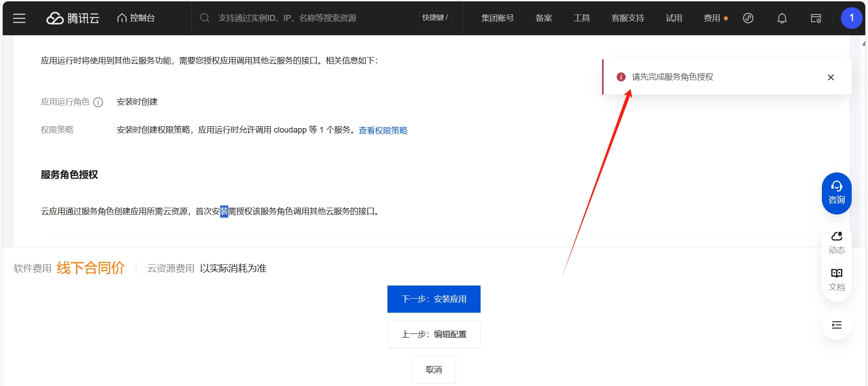868x386 pixels.
Task: Open the calendar settings icon in header
Action: click(x=816, y=18)
